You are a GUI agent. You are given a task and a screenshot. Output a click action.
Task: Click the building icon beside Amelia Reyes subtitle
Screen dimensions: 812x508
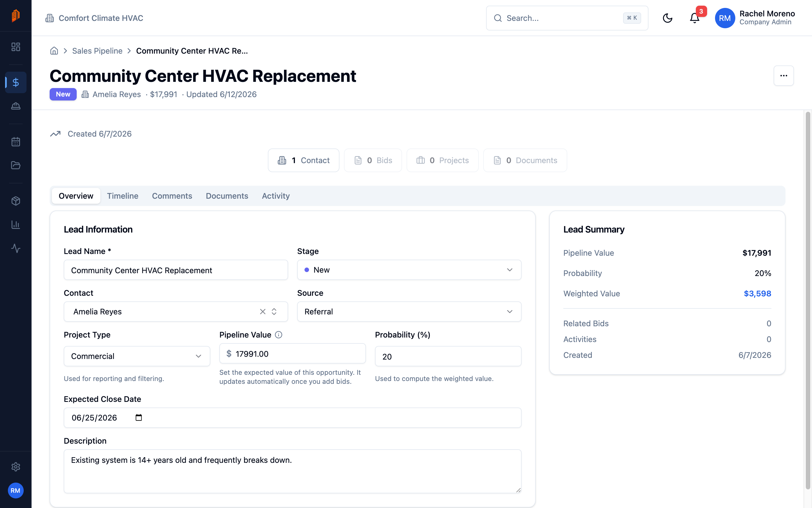point(85,95)
